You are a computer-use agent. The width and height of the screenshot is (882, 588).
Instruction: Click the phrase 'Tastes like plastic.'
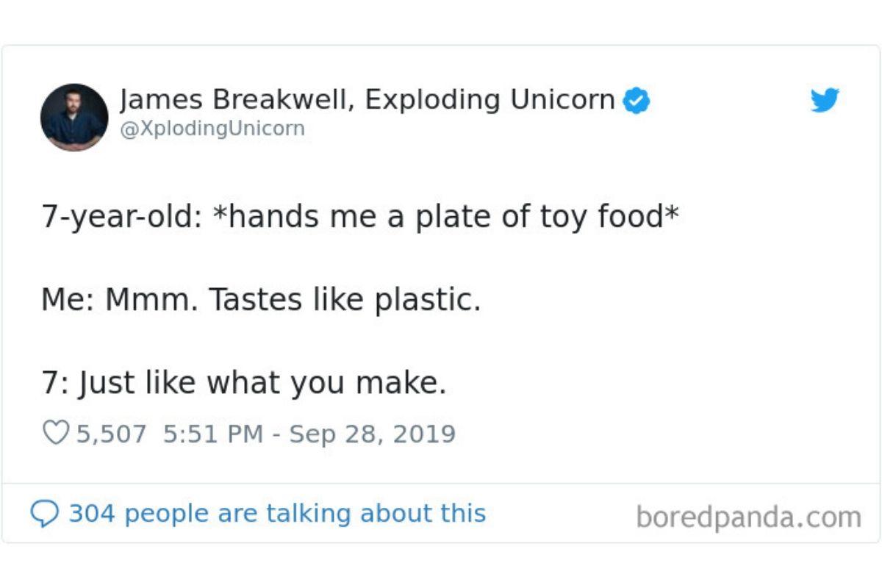(x=344, y=300)
